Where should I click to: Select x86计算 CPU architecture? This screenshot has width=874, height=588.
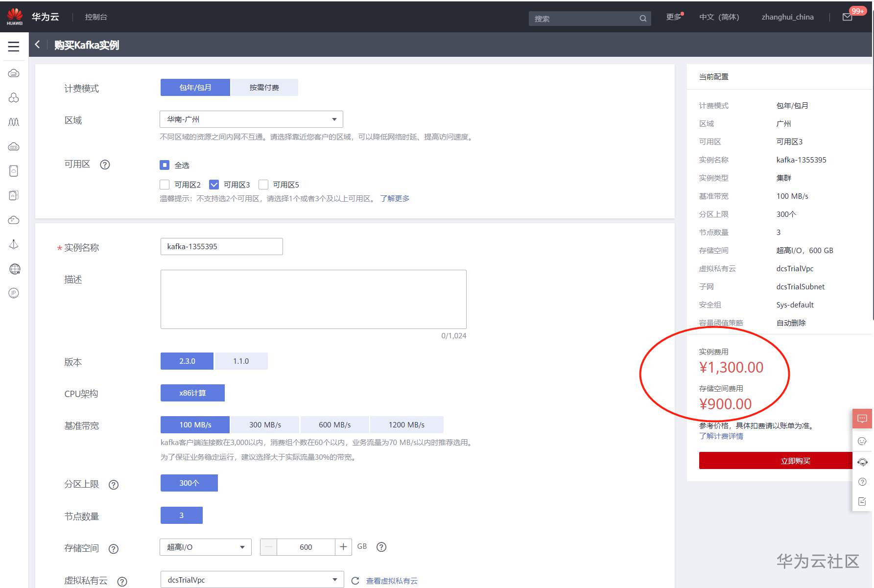tap(192, 393)
